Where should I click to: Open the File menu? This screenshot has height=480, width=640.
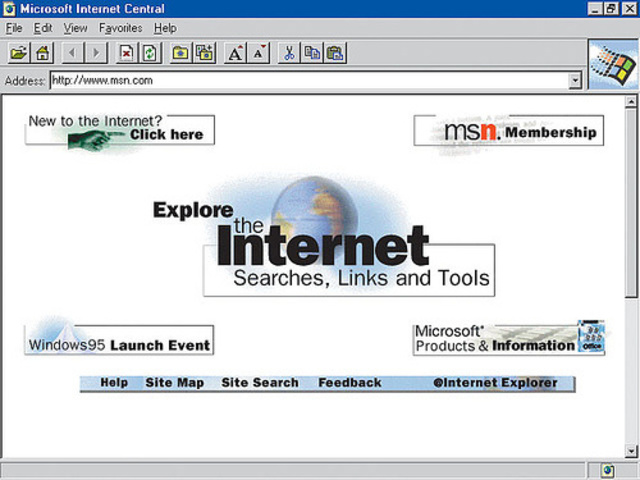[x=14, y=28]
